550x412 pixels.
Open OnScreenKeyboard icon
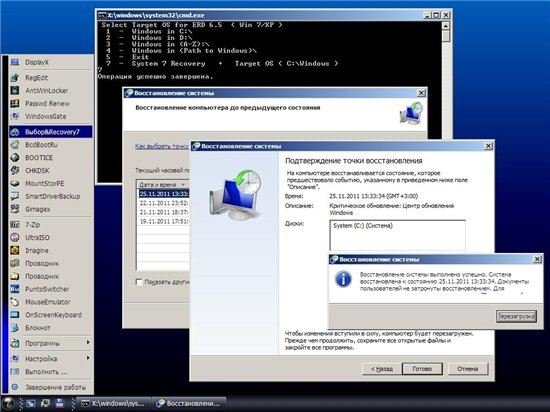click(15, 315)
